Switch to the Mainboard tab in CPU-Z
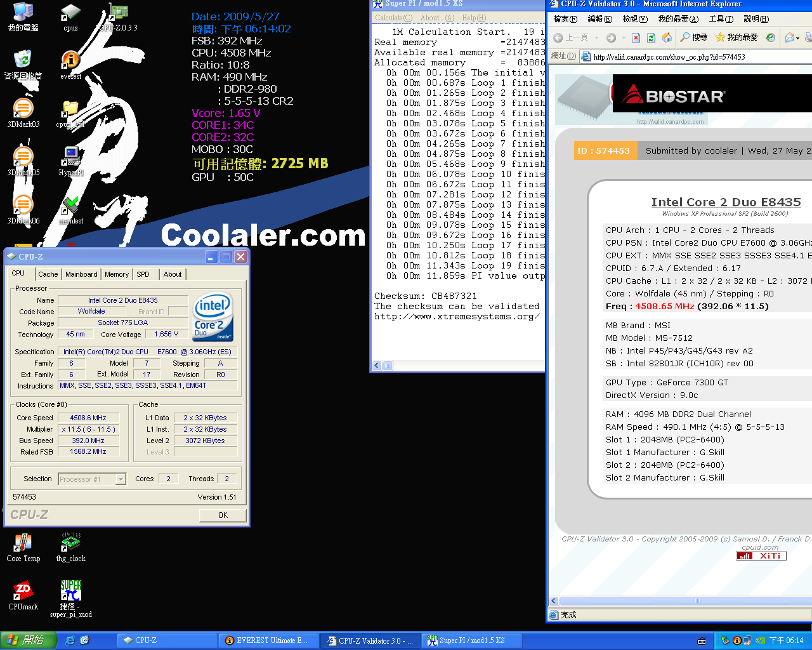 pyautogui.click(x=81, y=274)
